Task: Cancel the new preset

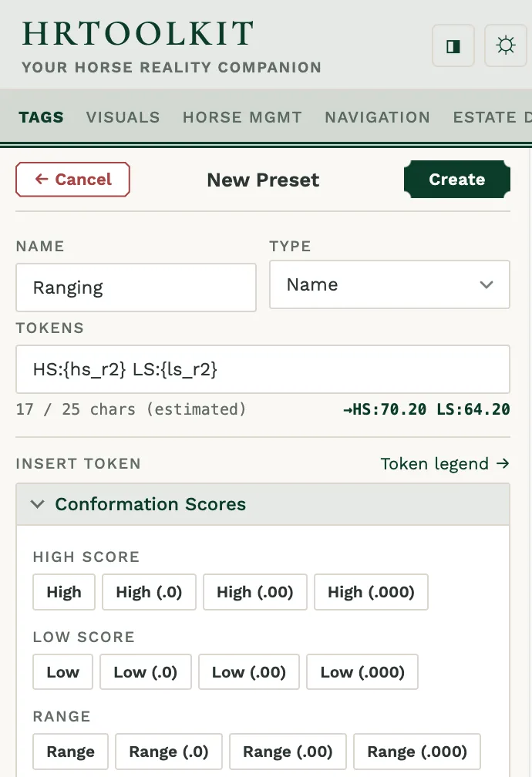Action: (x=73, y=180)
